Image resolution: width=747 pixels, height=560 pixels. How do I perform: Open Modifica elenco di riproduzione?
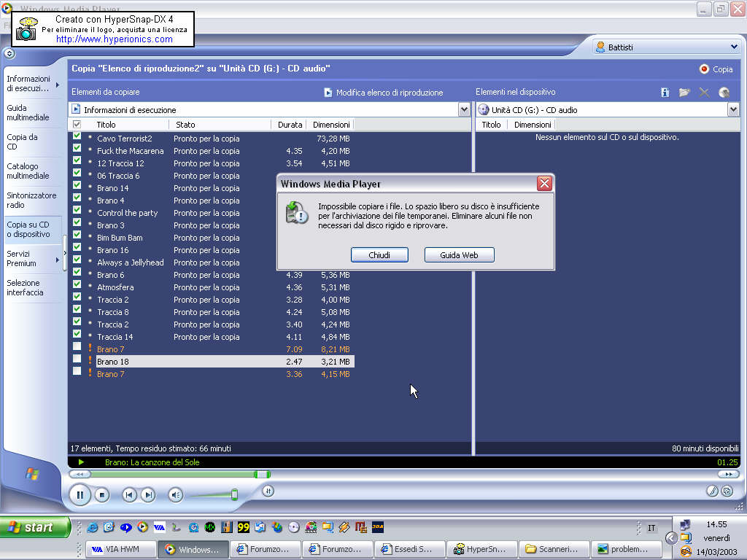coord(384,93)
